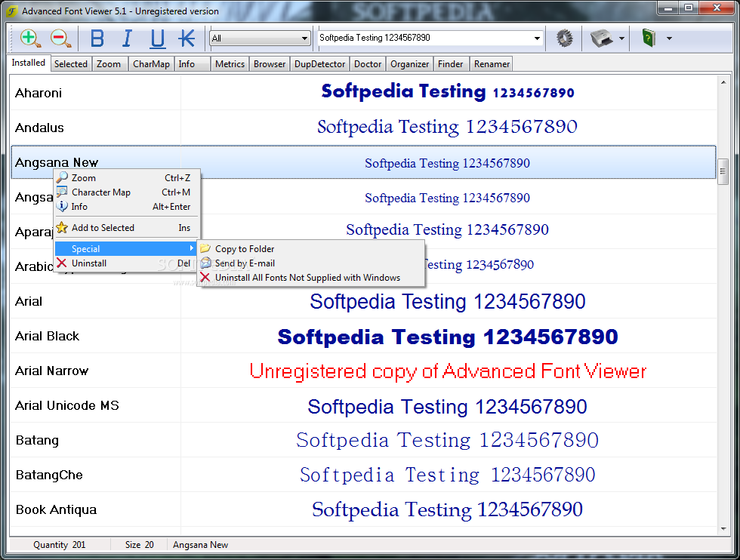740x560 pixels.
Task: Click the zoom in magnifier icon
Action: pyautogui.click(x=31, y=38)
